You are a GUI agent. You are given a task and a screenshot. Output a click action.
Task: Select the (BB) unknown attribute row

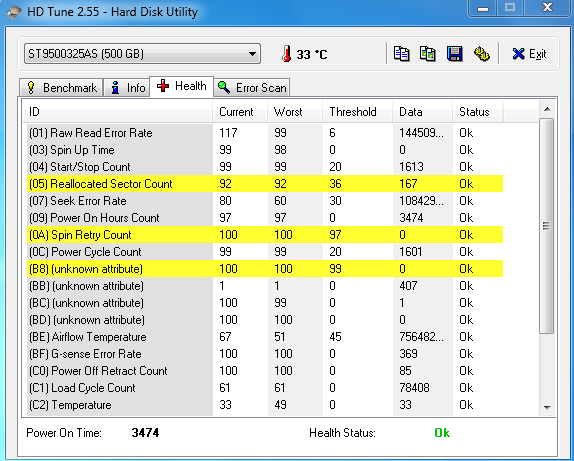click(x=265, y=286)
